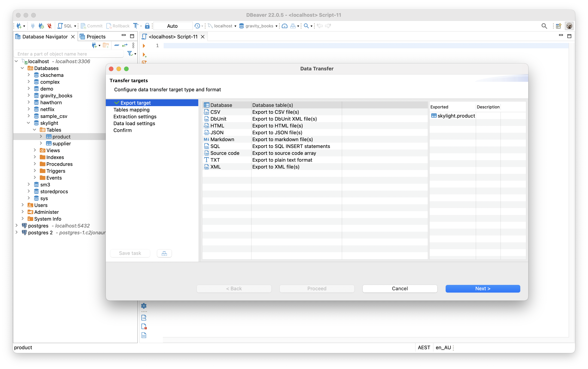
Task: Open a new SQL script editor
Action: click(65, 26)
